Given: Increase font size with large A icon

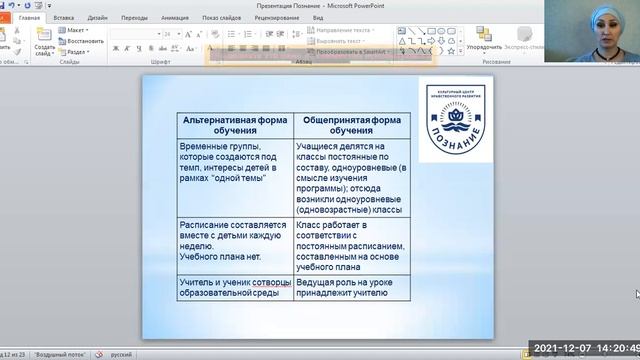Looking at the screenshot, I should pyautogui.click(x=188, y=34).
